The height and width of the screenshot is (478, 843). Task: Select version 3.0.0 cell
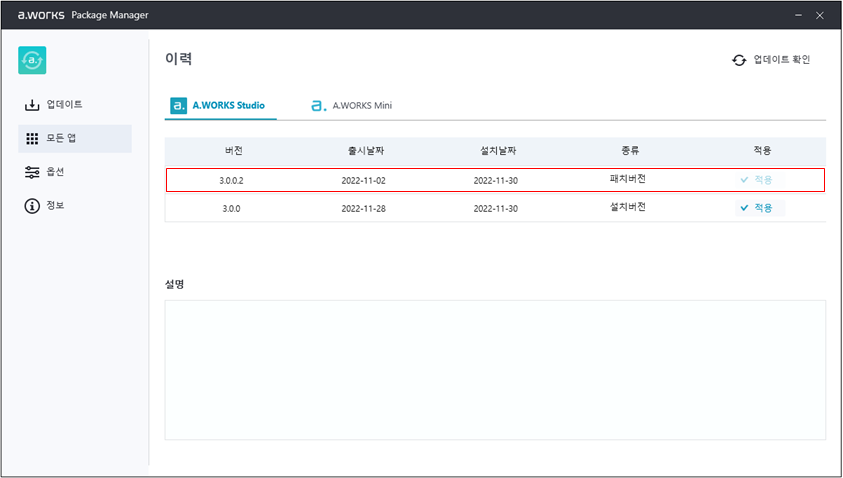(x=231, y=209)
